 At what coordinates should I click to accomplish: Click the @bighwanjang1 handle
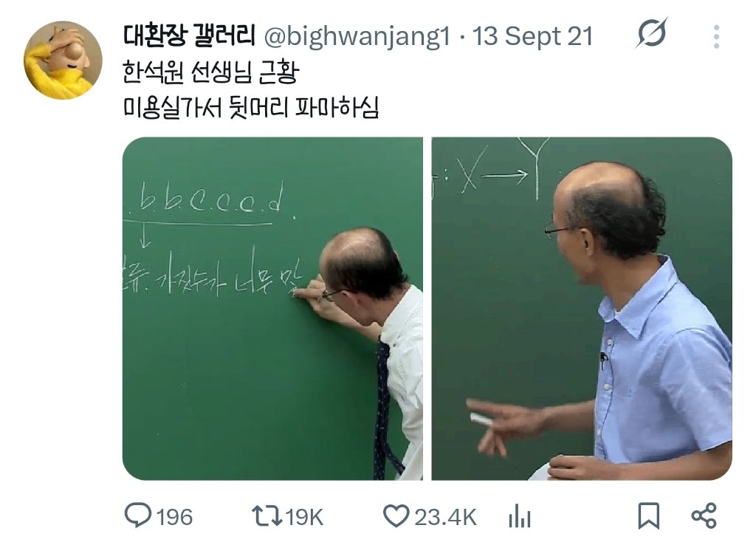(357, 37)
